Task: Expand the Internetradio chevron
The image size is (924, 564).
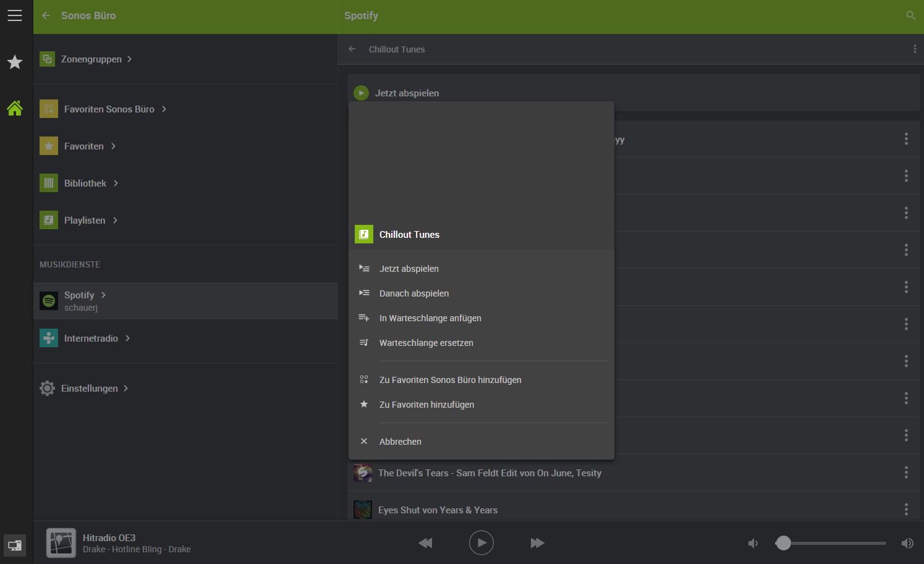Action: pos(127,338)
